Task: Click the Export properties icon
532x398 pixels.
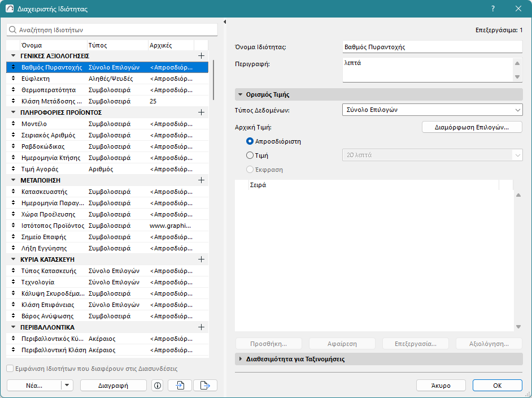Action: click(205, 385)
